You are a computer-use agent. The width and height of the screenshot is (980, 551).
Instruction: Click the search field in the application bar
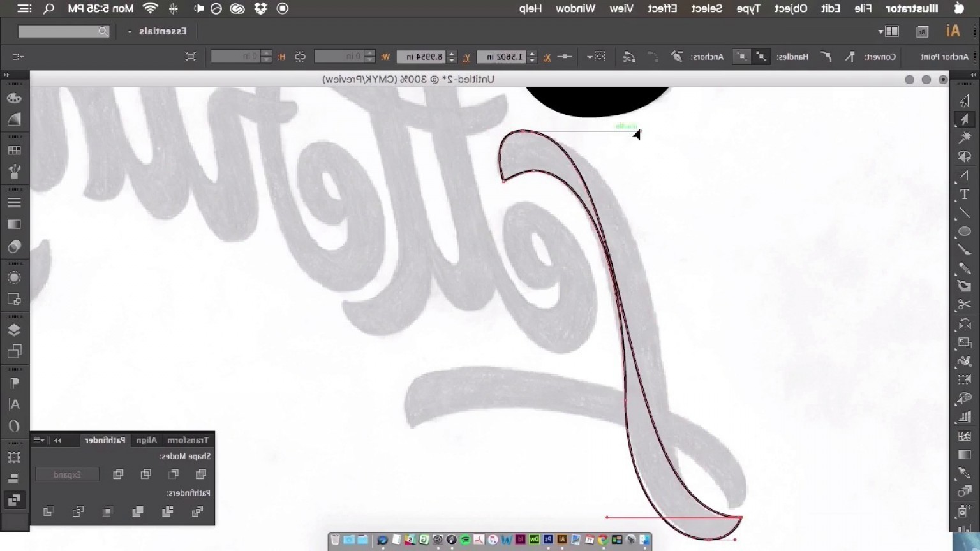point(64,31)
